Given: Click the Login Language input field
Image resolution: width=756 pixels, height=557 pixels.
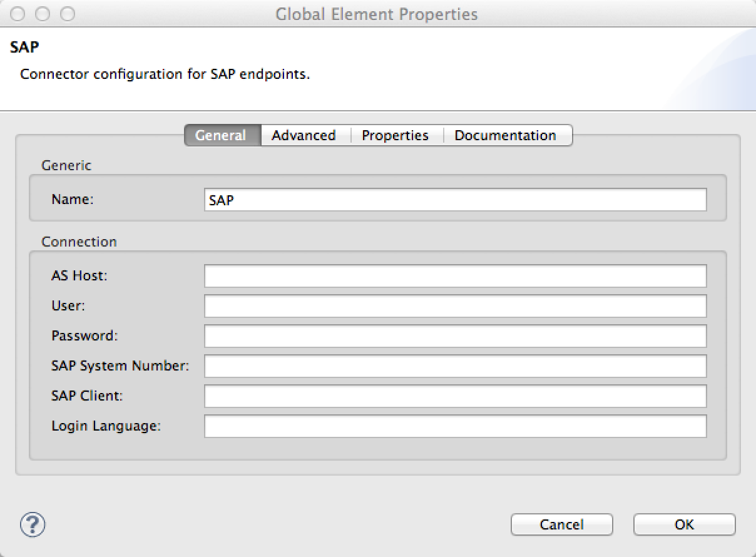Looking at the screenshot, I should [x=454, y=426].
